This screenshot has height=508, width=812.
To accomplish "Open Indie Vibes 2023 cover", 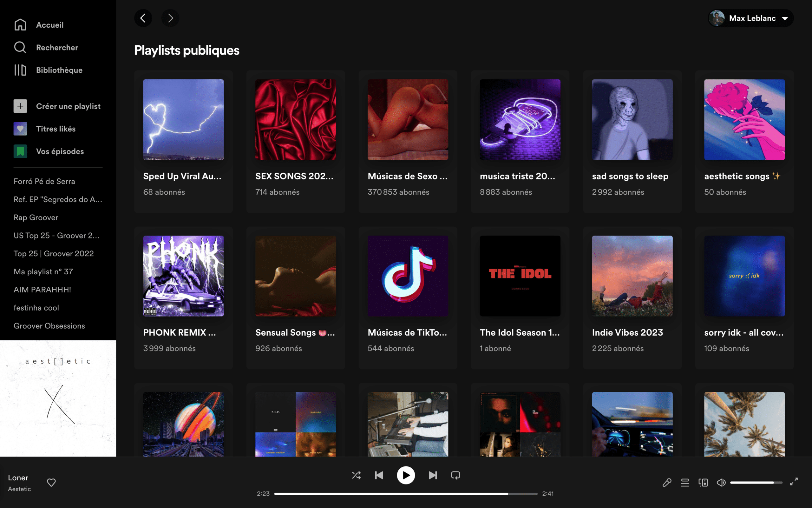I will (x=632, y=276).
